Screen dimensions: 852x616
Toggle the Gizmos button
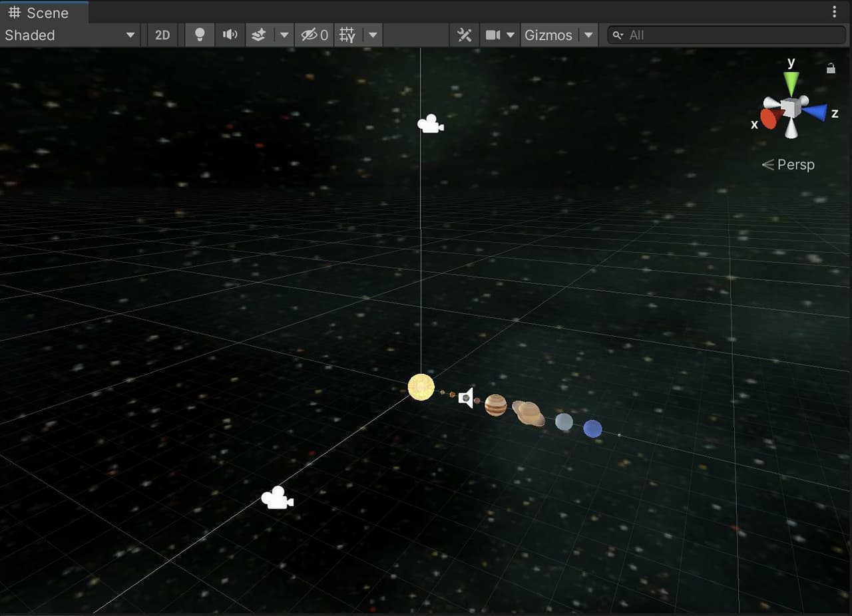tap(548, 35)
